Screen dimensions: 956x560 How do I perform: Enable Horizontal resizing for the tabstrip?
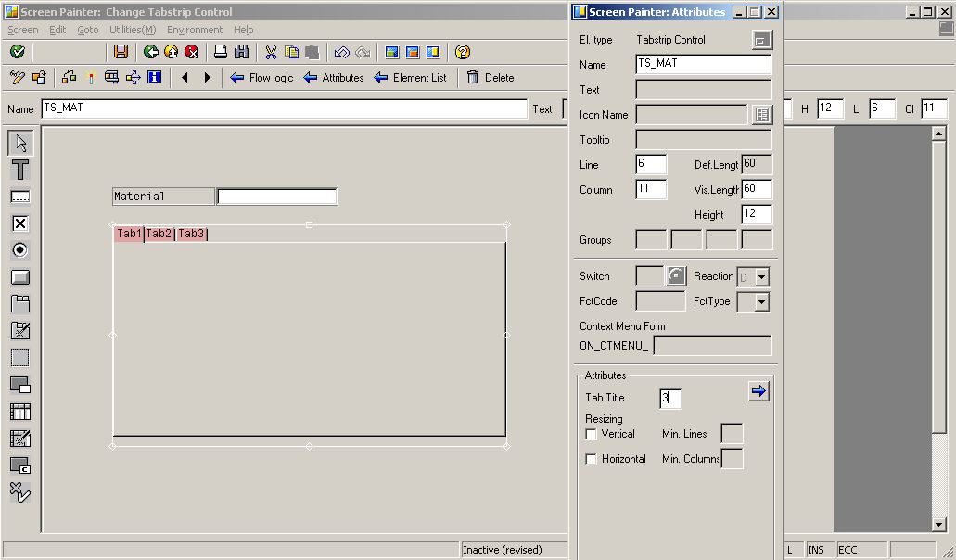click(x=591, y=459)
